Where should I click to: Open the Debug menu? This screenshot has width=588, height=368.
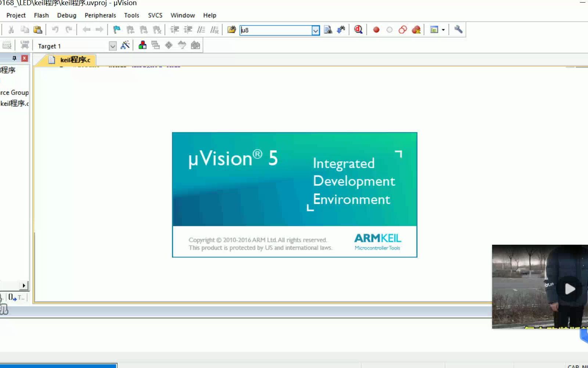(x=67, y=15)
